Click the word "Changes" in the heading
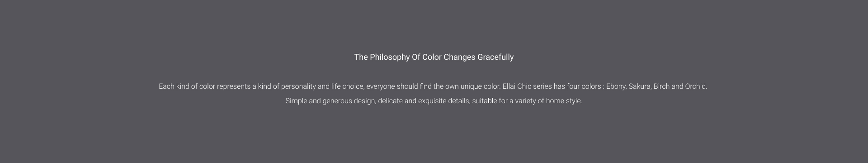 [x=459, y=57]
